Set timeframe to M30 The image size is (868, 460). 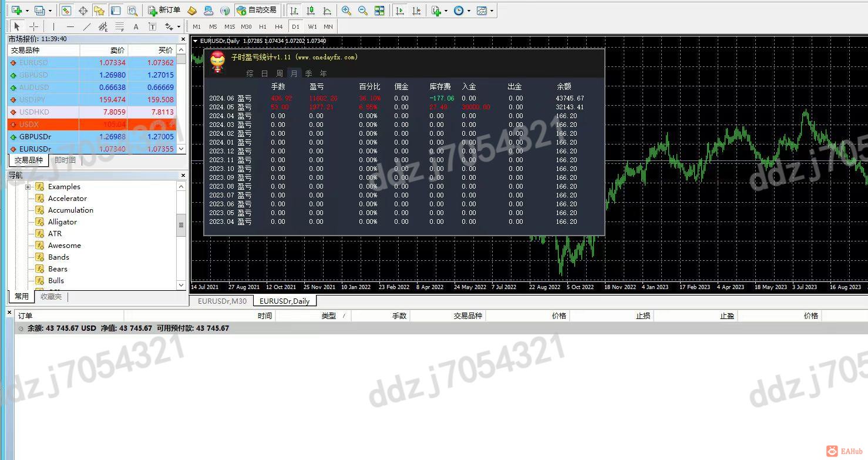coord(246,26)
